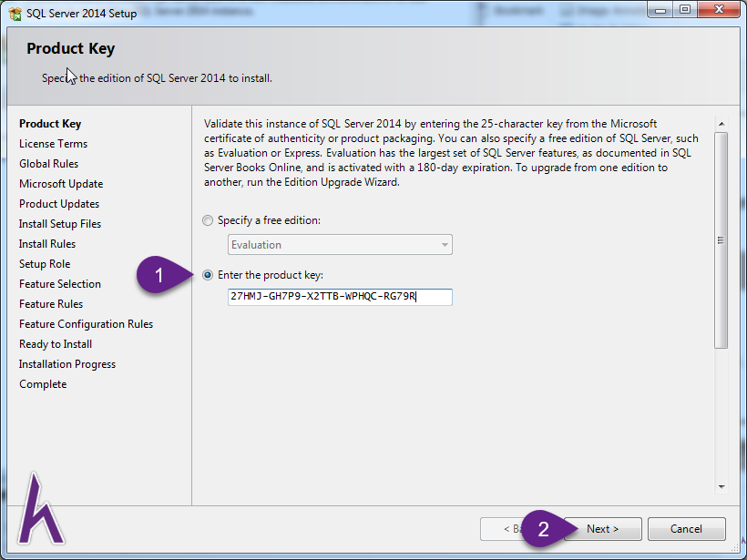The height and width of the screenshot is (560, 747).
Task: Click 'Feature Rules' in the step list
Action: [x=51, y=304]
